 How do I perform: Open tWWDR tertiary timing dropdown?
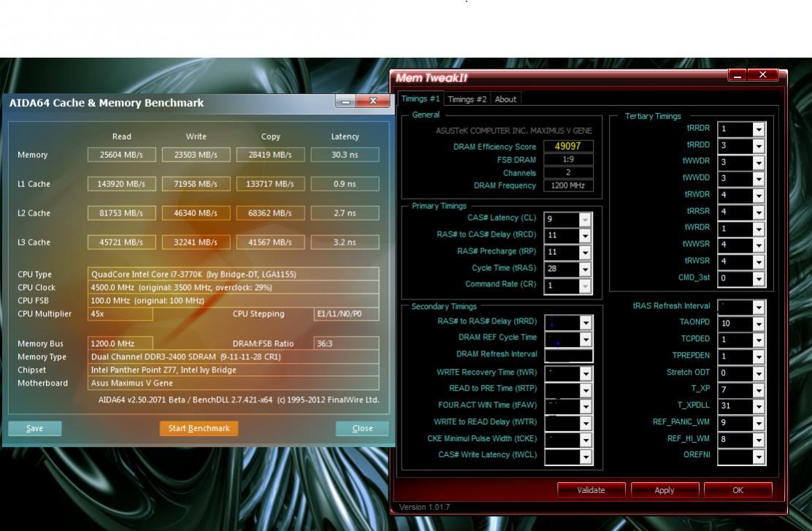tap(759, 162)
